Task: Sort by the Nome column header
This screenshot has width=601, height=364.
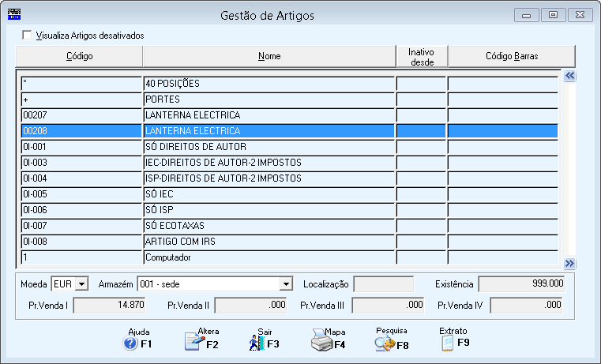Action: [269, 56]
